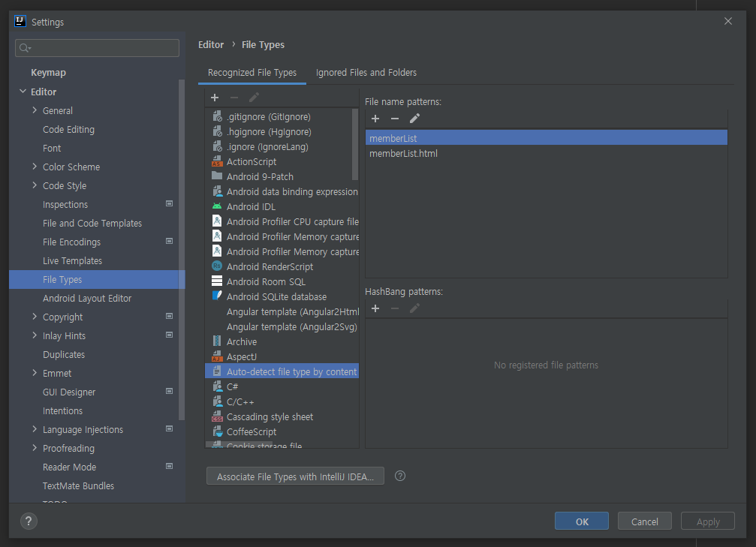This screenshot has width=756, height=547.
Task: Click the OK button
Action: click(582, 521)
